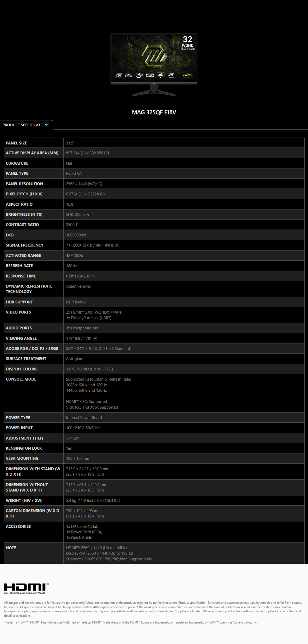Click the HDMI trademark notice text
The image size is (308, 644).
tap(131, 622)
